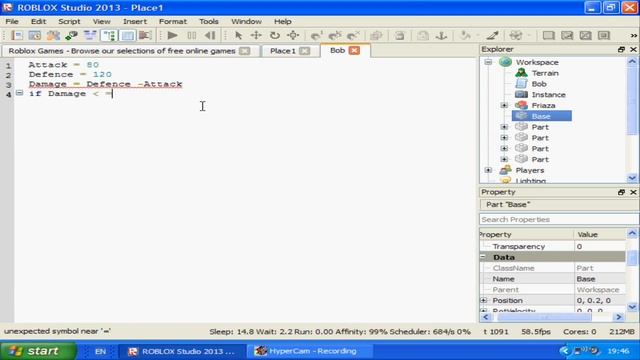Collapse the code fold on line 4
The height and width of the screenshot is (360, 640).
pyautogui.click(x=19, y=93)
